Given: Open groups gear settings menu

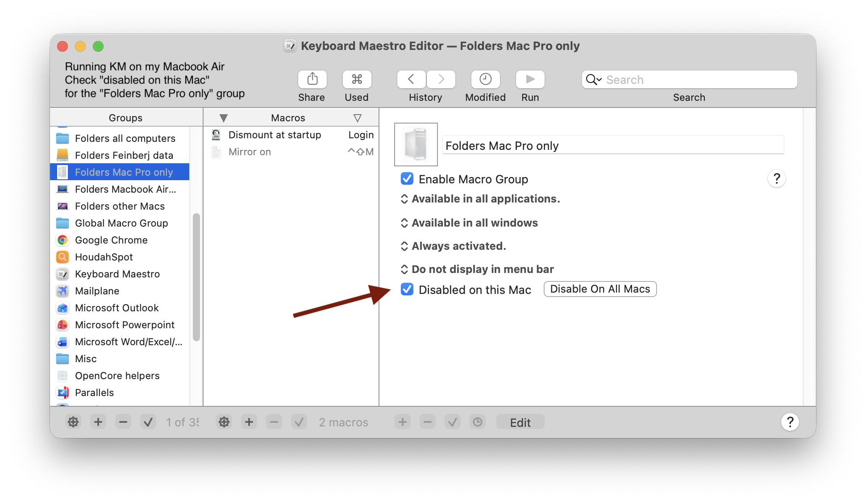Looking at the screenshot, I should click(x=73, y=422).
